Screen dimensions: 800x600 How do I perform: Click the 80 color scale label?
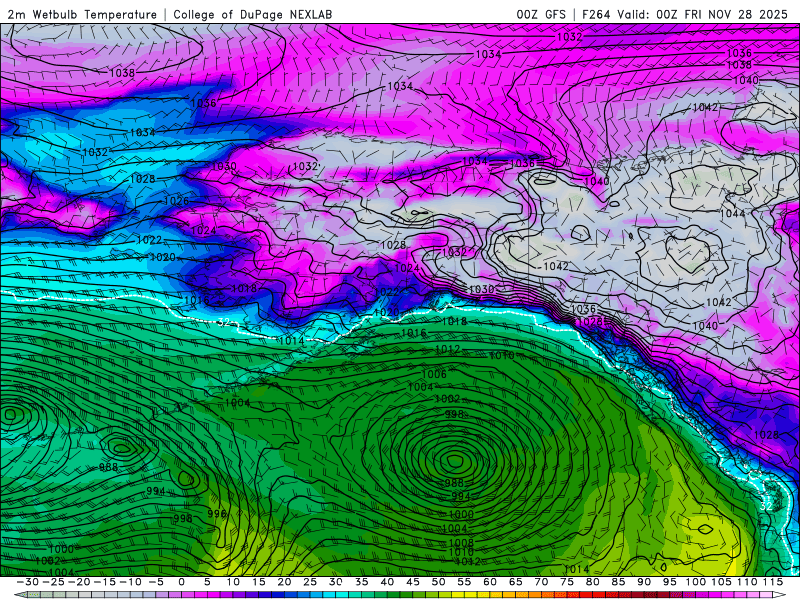pyautogui.click(x=592, y=582)
